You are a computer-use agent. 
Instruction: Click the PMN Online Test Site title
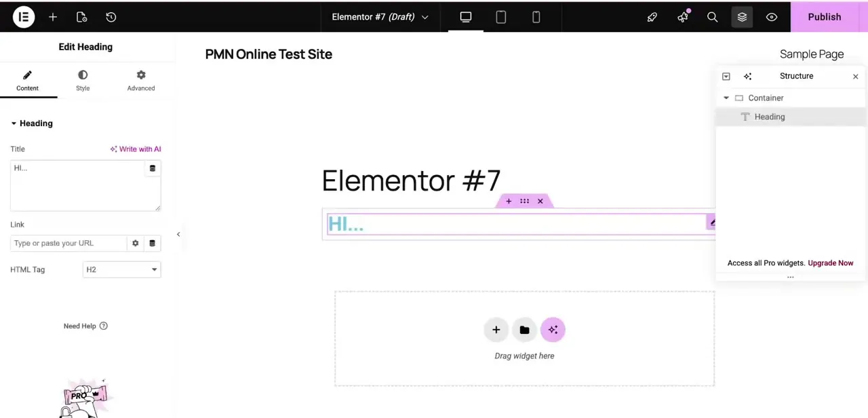pos(269,54)
